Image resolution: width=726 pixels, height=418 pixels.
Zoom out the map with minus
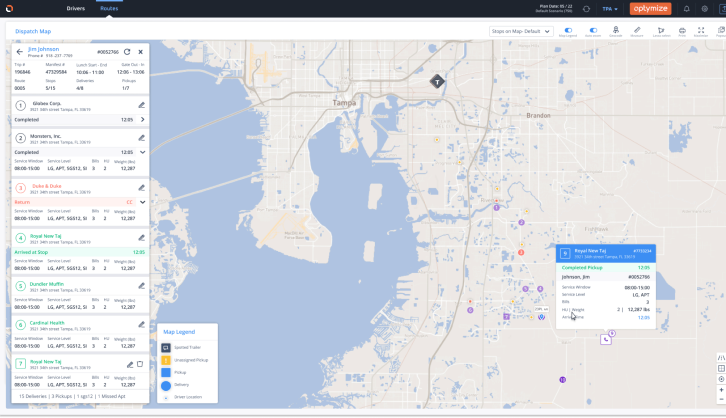tap(721, 399)
